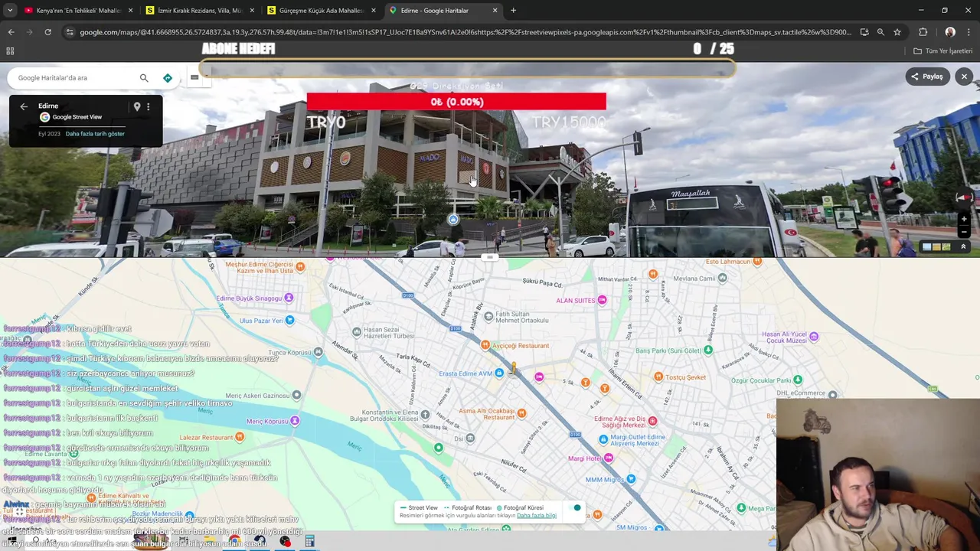Click Ulus Pazar Yeri marker
Screen dimensions: 980x551
coord(289,321)
